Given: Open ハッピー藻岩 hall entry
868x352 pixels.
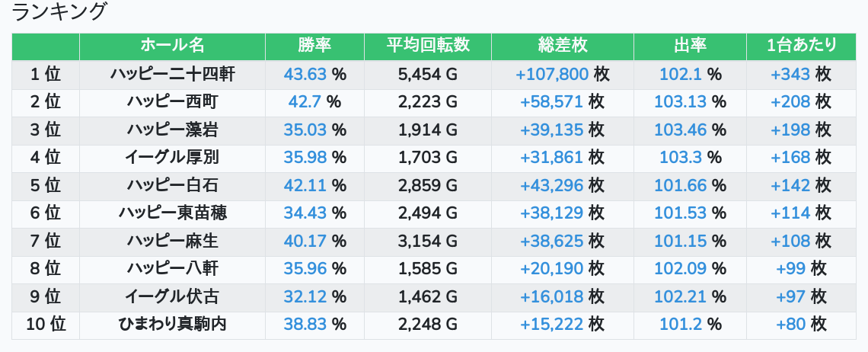Looking at the screenshot, I should [x=172, y=130].
